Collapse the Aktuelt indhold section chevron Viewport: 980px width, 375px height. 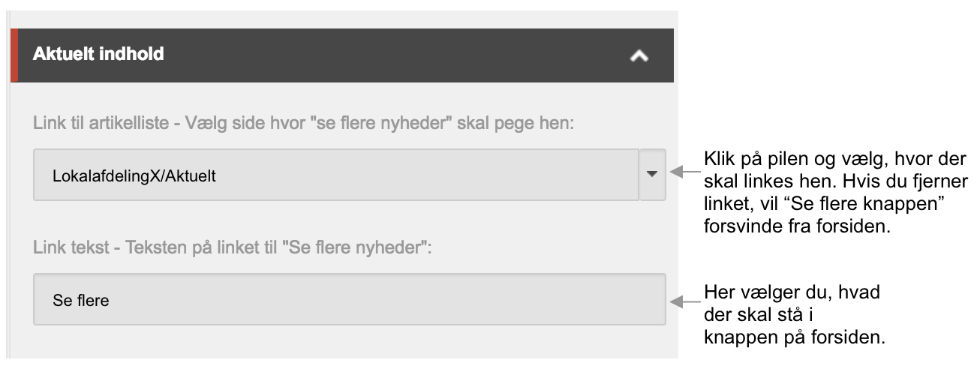click(x=639, y=55)
